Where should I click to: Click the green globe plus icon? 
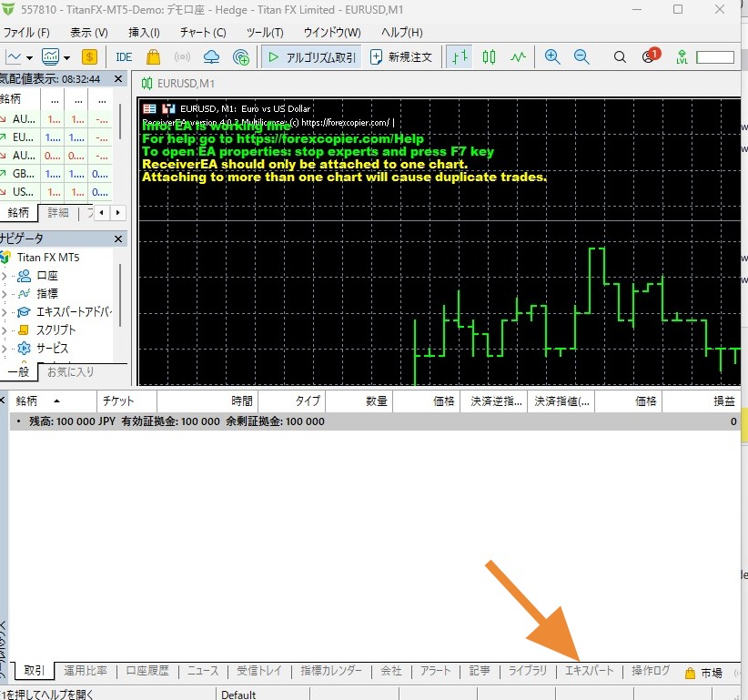tap(241, 57)
